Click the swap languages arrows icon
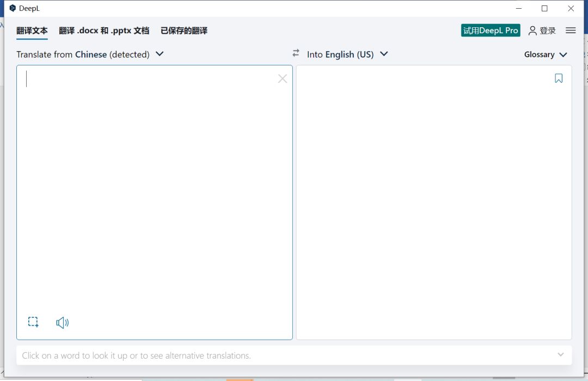Screen dimensions: 588x381 click(x=296, y=53)
